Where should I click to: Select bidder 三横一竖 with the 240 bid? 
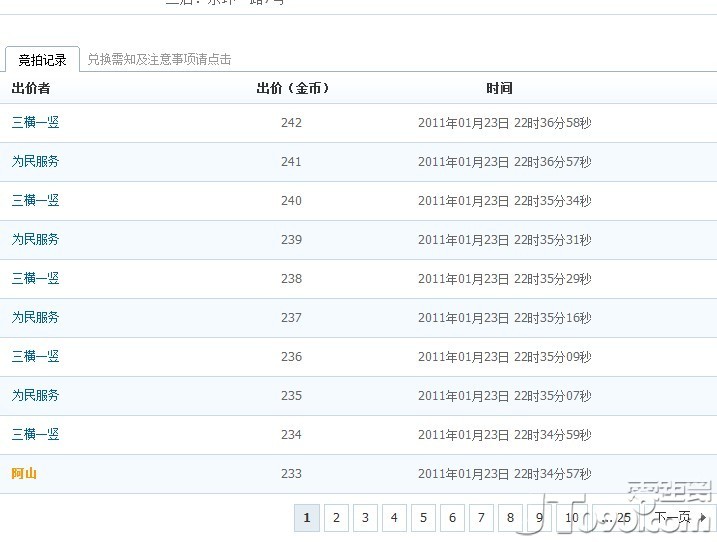pyautogui.click(x=35, y=201)
